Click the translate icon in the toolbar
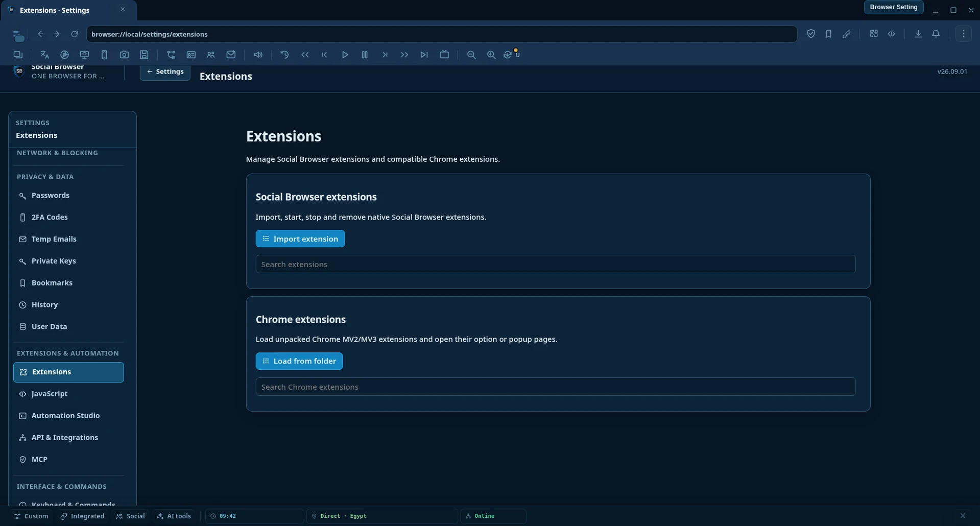Screen dimensions: 980x526 coord(44,55)
